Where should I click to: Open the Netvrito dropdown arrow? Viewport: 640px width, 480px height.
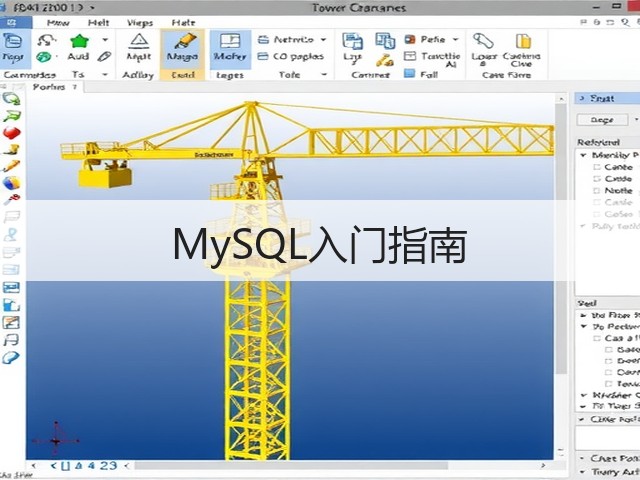pos(323,40)
